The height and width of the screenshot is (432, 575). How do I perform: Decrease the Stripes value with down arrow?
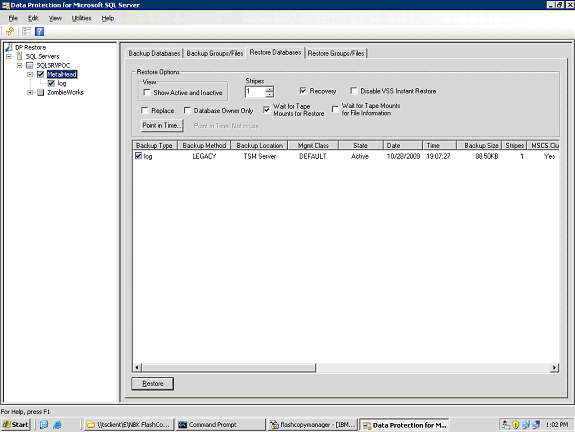click(270, 94)
